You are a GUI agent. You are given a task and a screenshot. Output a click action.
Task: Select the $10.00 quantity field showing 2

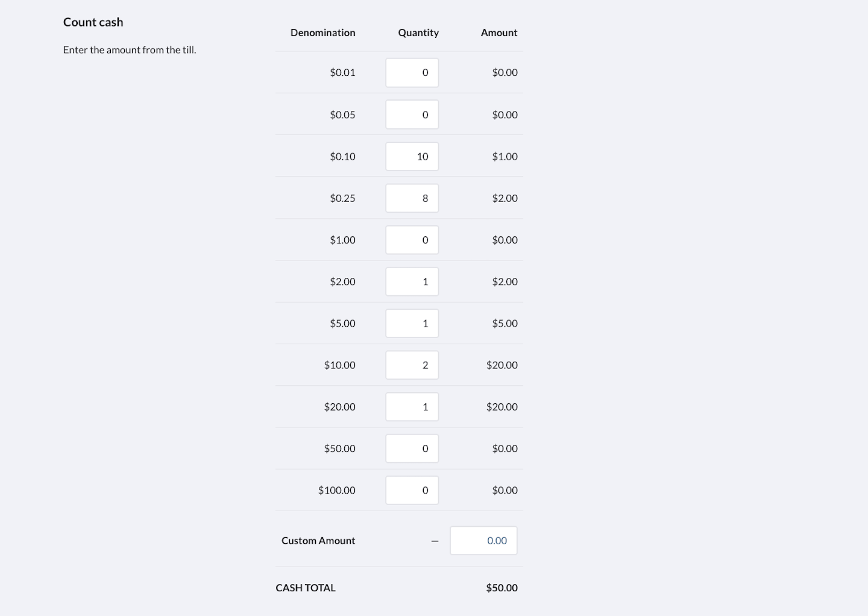[412, 365]
